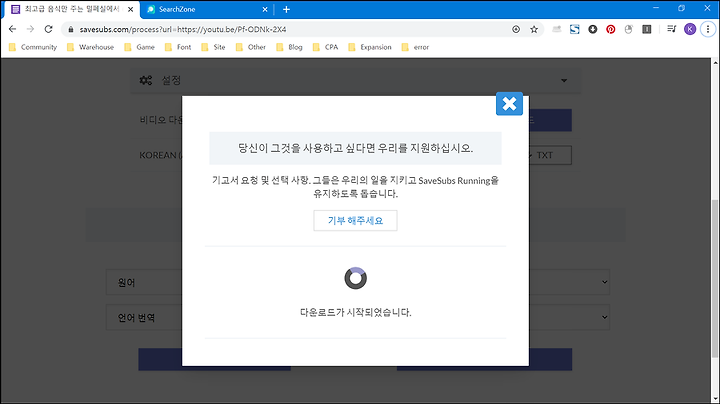Expand the 설정 settings panel arrow

coord(564,81)
